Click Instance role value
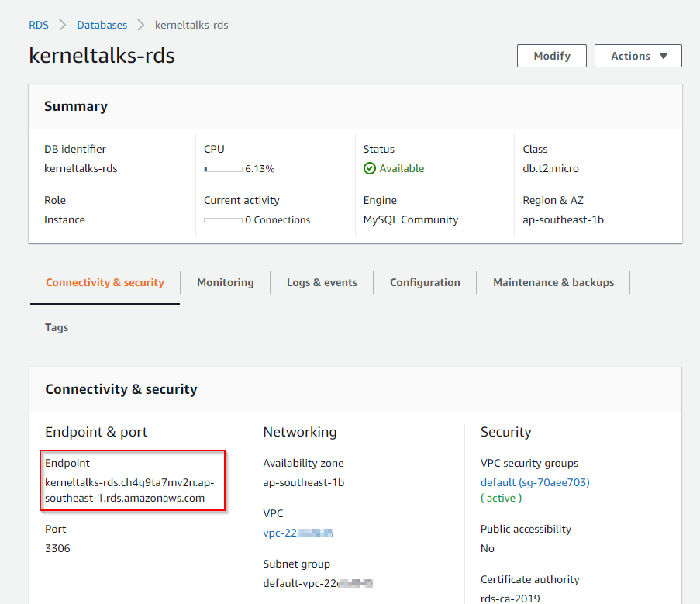700x604 pixels. coord(65,219)
